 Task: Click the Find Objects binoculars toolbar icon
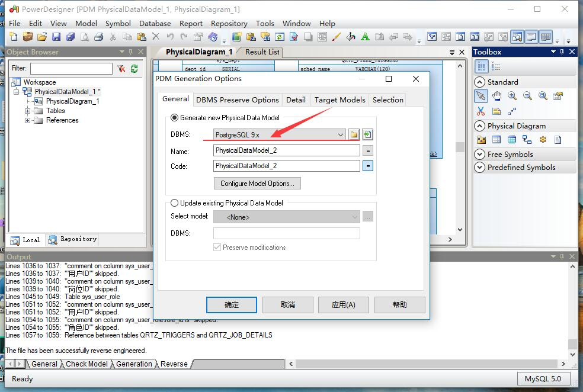point(265,37)
